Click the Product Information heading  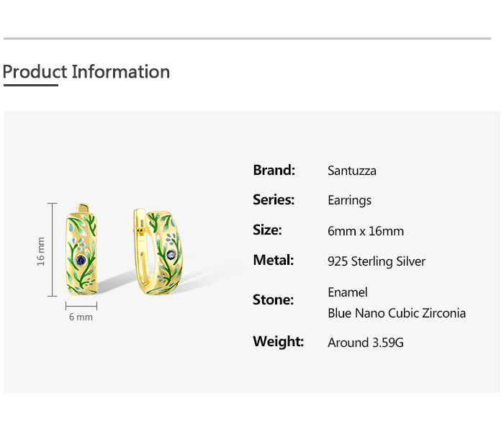[x=86, y=72]
